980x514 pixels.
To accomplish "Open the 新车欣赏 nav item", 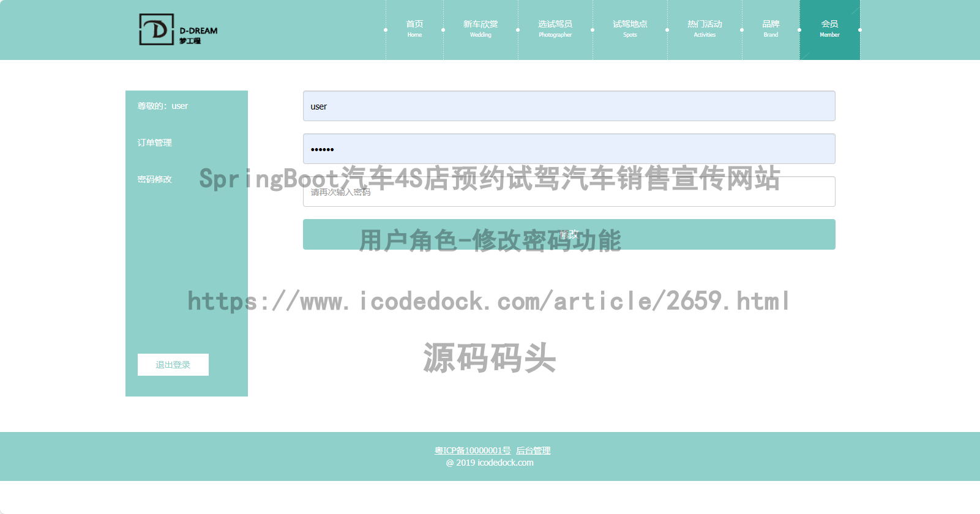I will (x=481, y=29).
